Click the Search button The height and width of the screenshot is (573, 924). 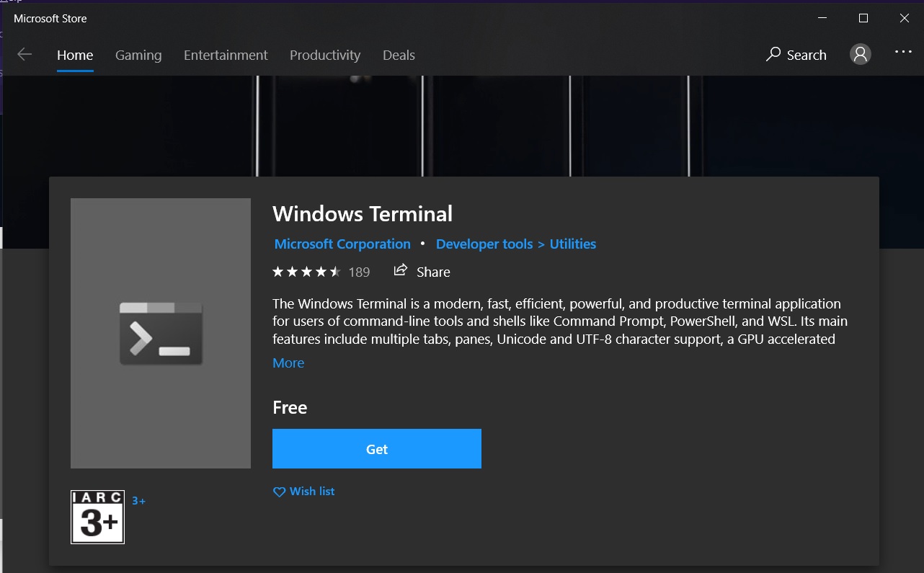pos(796,55)
